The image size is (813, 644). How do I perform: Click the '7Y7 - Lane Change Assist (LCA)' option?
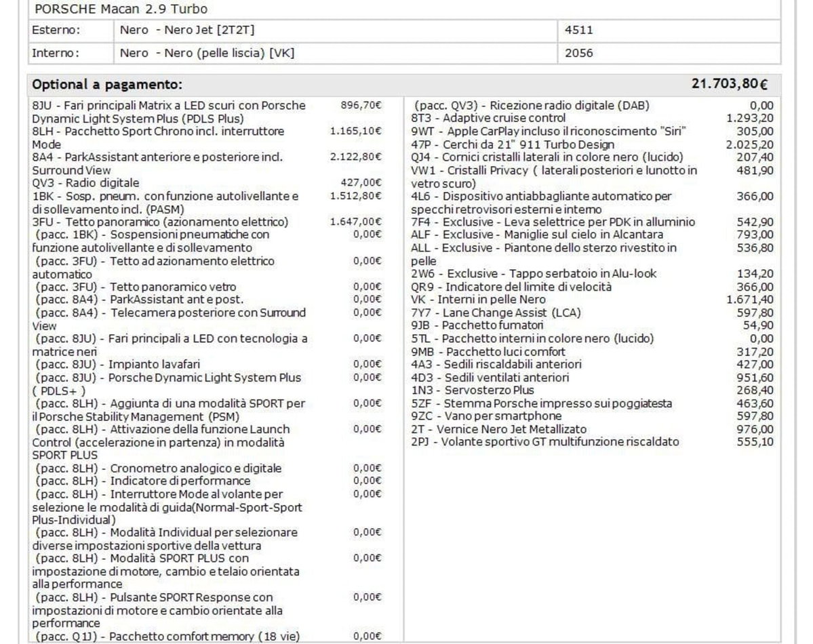pyautogui.click(x=496, y=313)
